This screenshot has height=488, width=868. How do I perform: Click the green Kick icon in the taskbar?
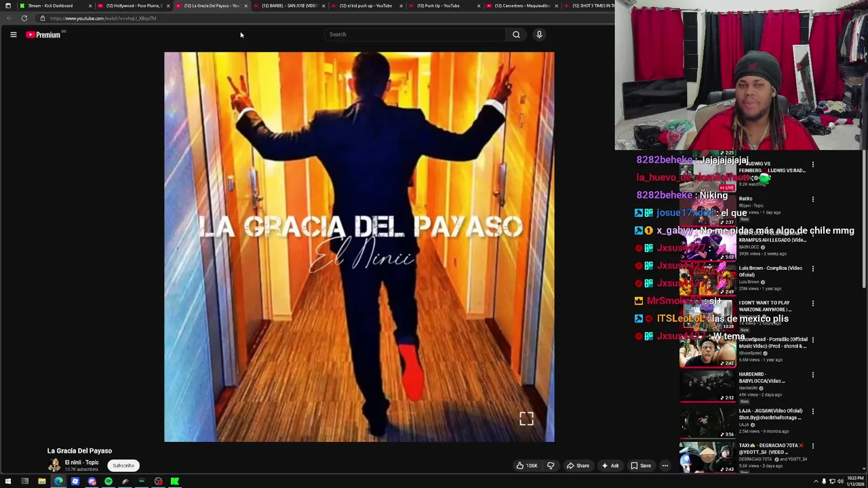click(175, 481)
